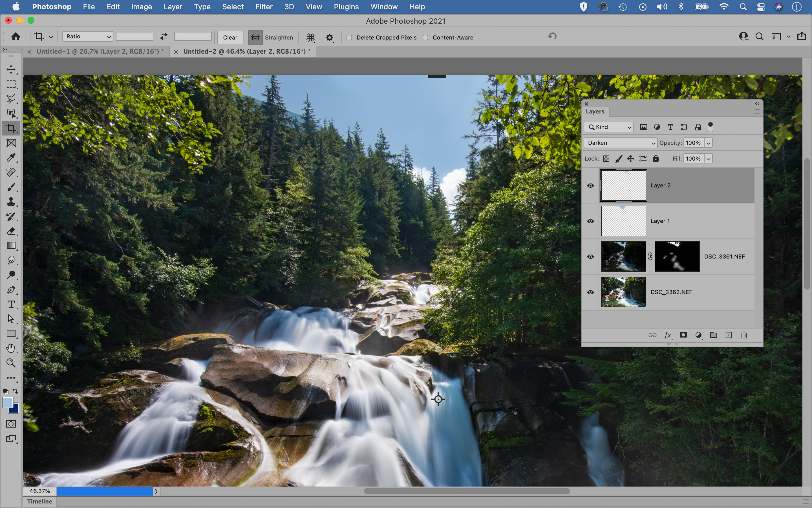The image size is (812, 508).
Task: Select the Eyedropper tool
Action: tap(11, 157)
